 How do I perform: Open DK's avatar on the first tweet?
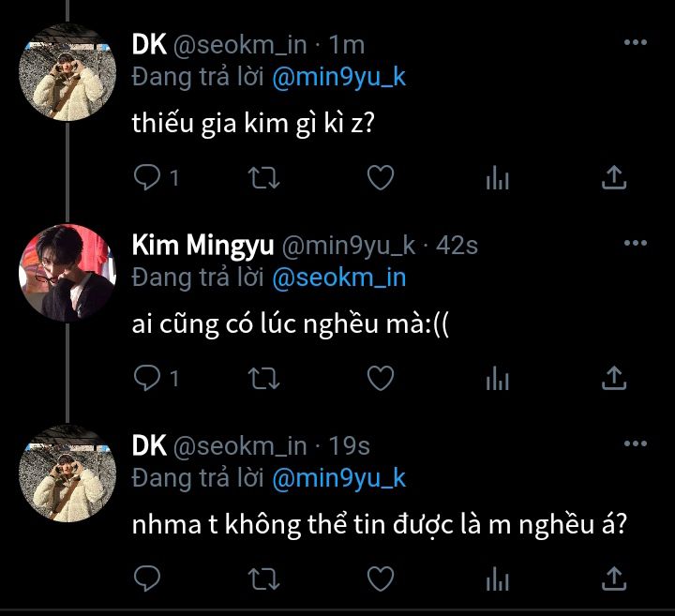pyautogui.click(x=67, y=72)
